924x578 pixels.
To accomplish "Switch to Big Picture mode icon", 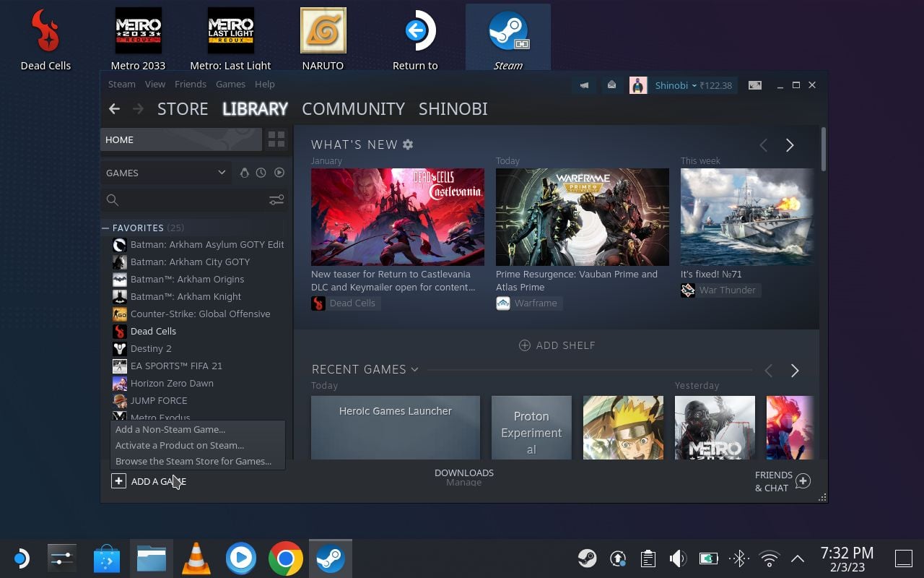I will click(754, 85).
